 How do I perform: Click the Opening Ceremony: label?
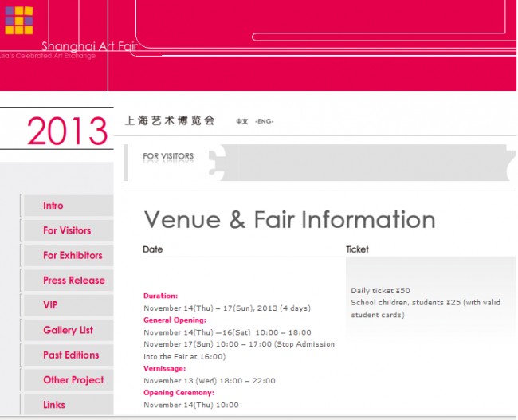[179, 393]
